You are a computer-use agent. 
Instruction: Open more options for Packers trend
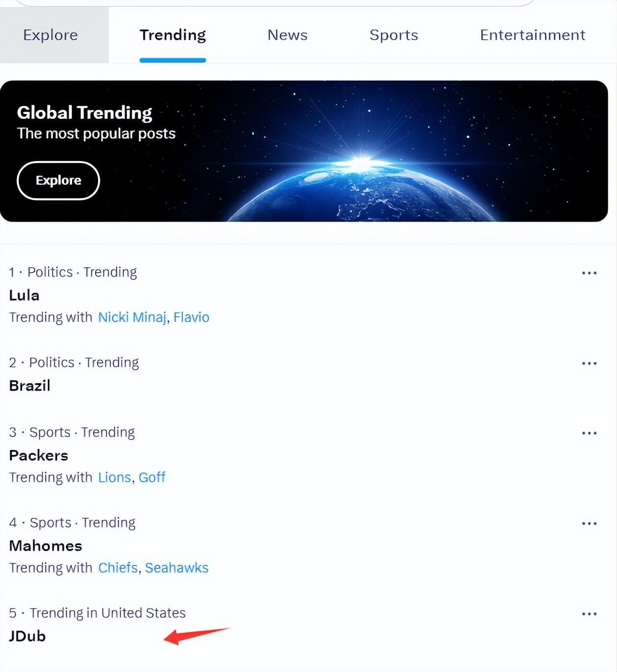coord(589,433)
